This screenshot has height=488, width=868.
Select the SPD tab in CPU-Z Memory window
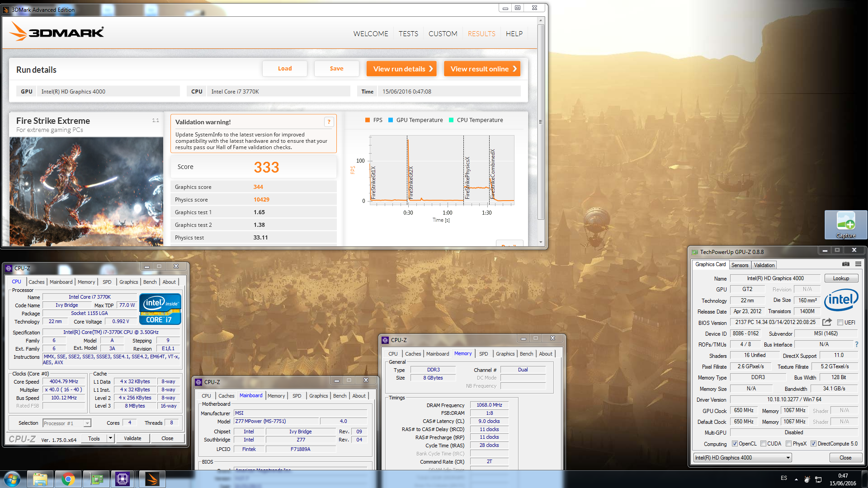484,354
